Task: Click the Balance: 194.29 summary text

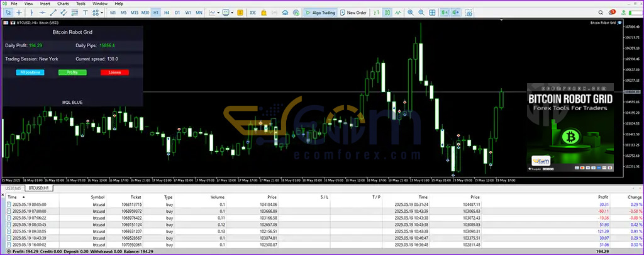Action: pyautogui.click(x=139, y=251)
